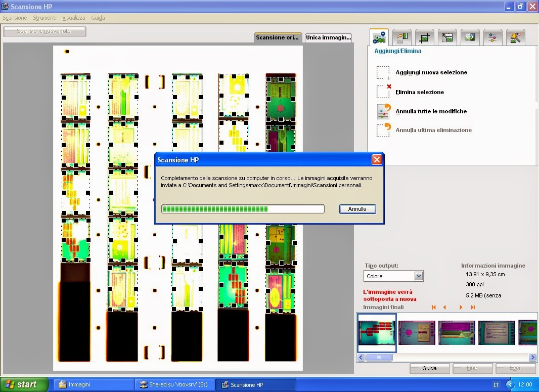Select the fourth final image thumbnail

(x=497, y=332)
